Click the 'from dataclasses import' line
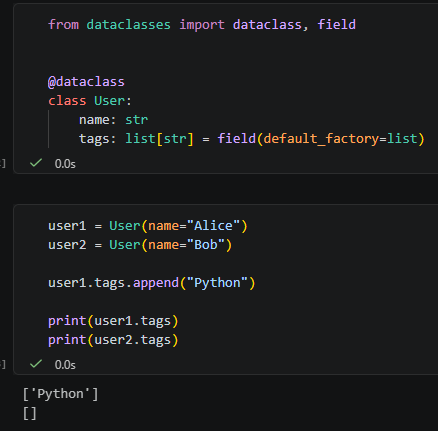This screenshot has height=431, width=438. click(x=202, y=25)
